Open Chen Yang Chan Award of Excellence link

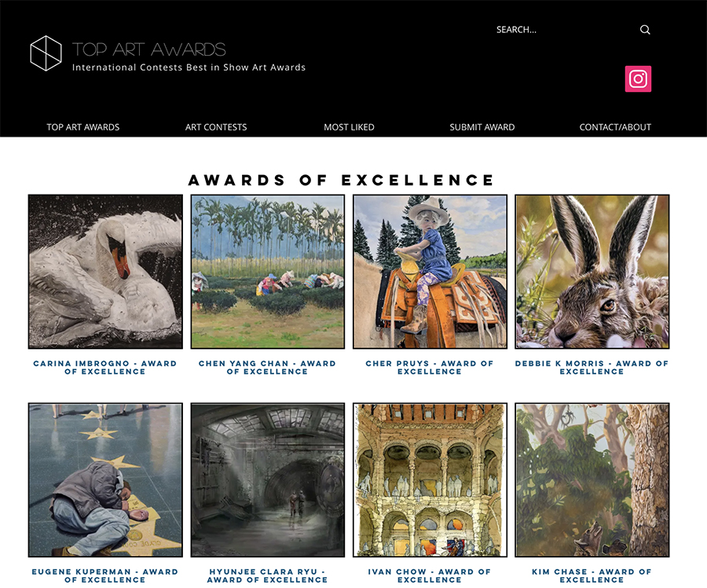(x=267, y=367)
